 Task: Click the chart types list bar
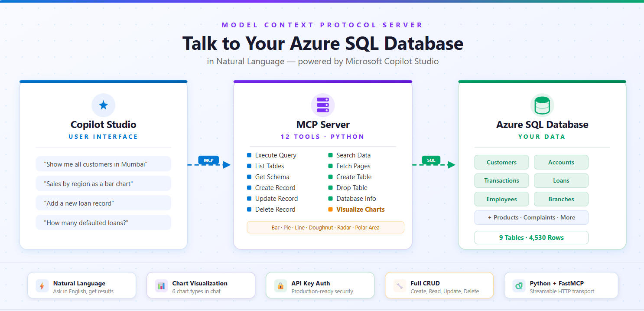(325, 227)
